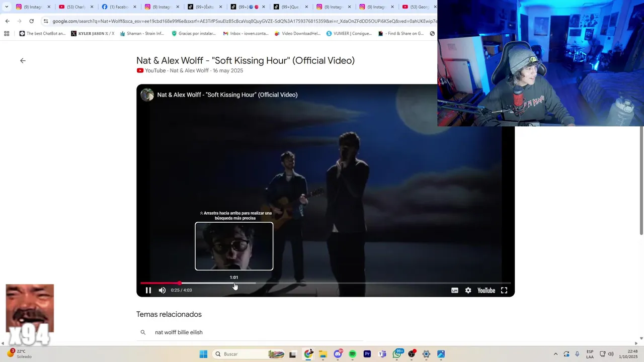Screen dimensions: 644x362
Task: Mute the video with the speaker icon
Action: (x=162, y=290)
